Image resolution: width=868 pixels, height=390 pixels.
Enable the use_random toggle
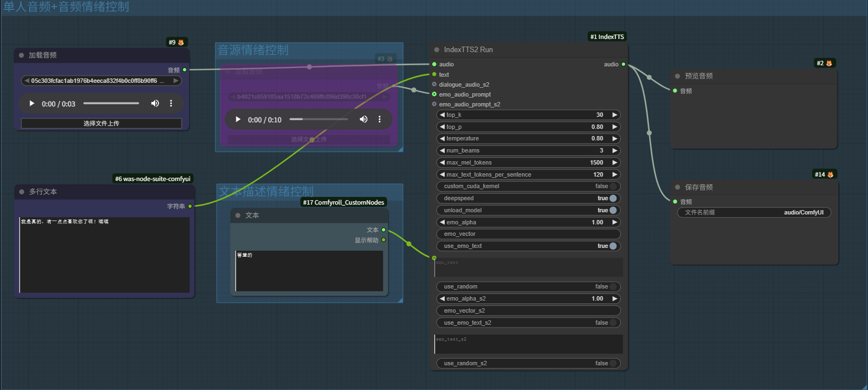(x=613, y=287)
